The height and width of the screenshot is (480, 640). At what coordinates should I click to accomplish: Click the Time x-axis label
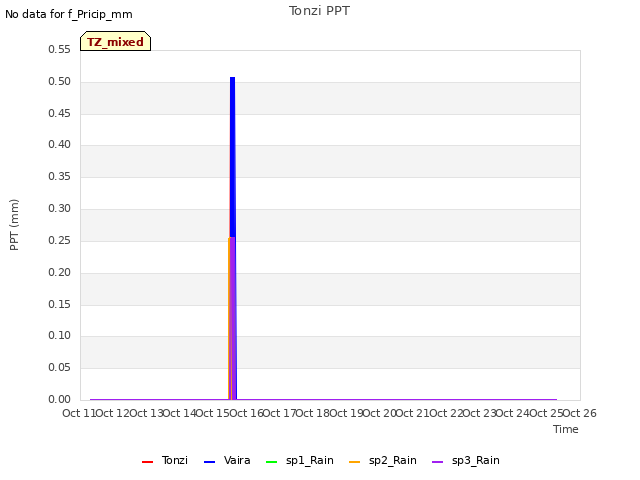tap(566, 429)
